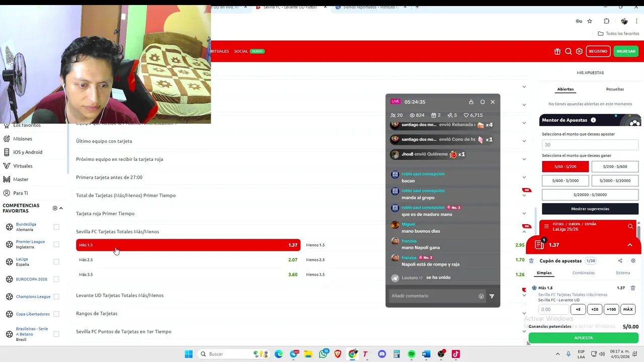This screenshot has width=644, height=362.
Task: Expand Tarjeta roja Primer Tiempo market
Action: coord(524,214)
